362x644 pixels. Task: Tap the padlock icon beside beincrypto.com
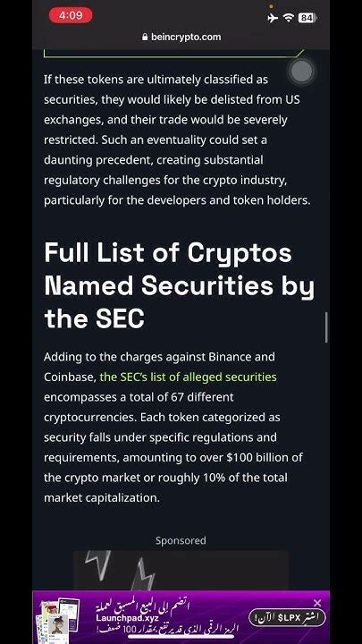tap(145, 37)
